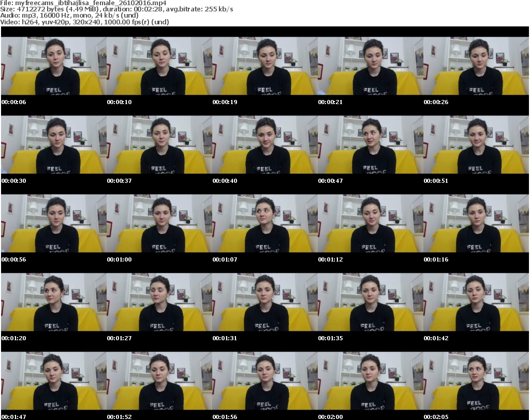Choose the frame above timestamp 00:01:47
530x420 pixels.
[x=54, y=381]
